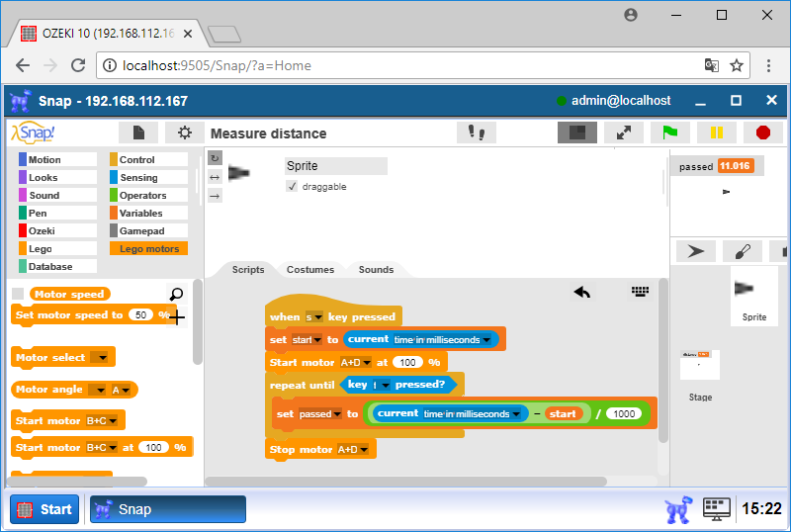Undo last drop with the back arrow
Screen dimensions: 791x532
click(581, 292)
